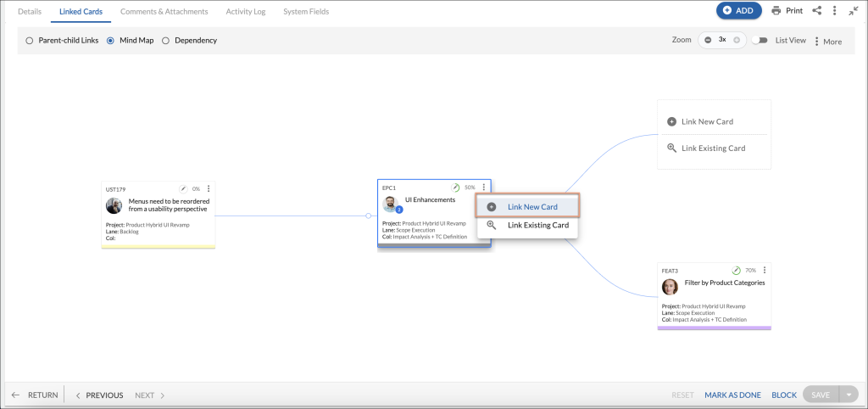Click the UST179 yellow color bar
Screen dimensions: 868x409
coord(159,246)
